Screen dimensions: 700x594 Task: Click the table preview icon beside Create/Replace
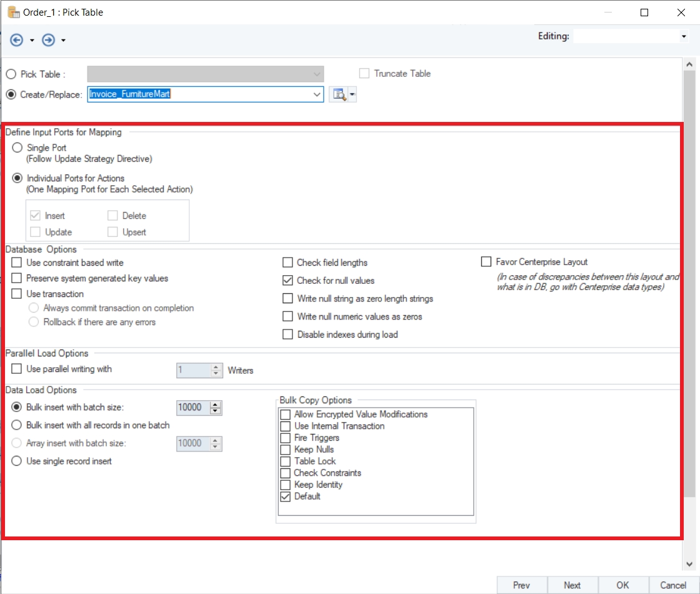point(338,94)
